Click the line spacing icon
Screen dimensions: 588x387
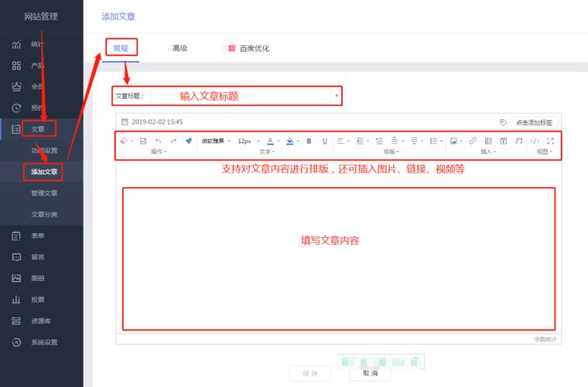395,141
